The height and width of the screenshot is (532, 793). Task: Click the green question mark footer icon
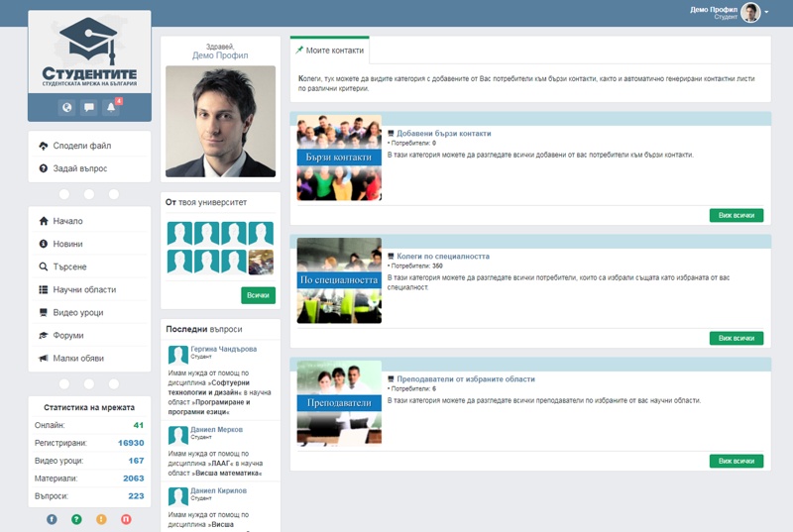(76, 519)
